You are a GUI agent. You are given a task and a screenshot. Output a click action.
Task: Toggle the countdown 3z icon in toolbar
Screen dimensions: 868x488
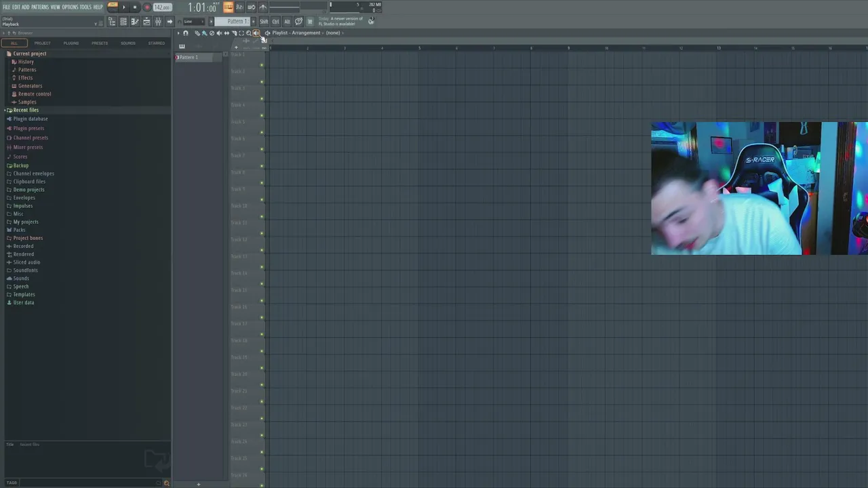coord(239,7)
